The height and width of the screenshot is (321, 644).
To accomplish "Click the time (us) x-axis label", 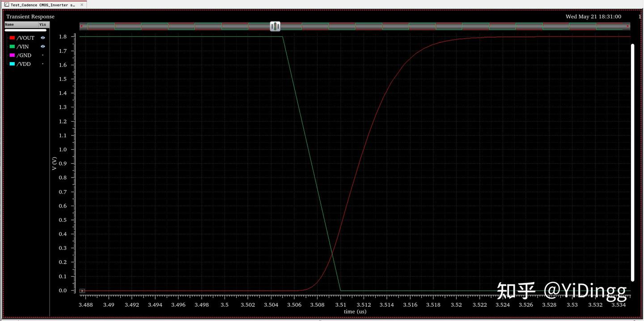I will [x=355, y=312].
